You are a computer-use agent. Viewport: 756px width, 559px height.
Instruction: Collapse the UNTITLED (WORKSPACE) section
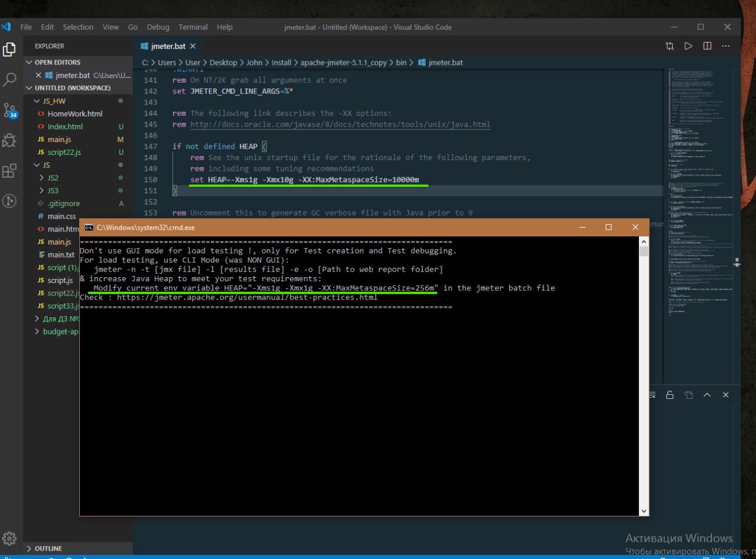[x=78, y=88]
